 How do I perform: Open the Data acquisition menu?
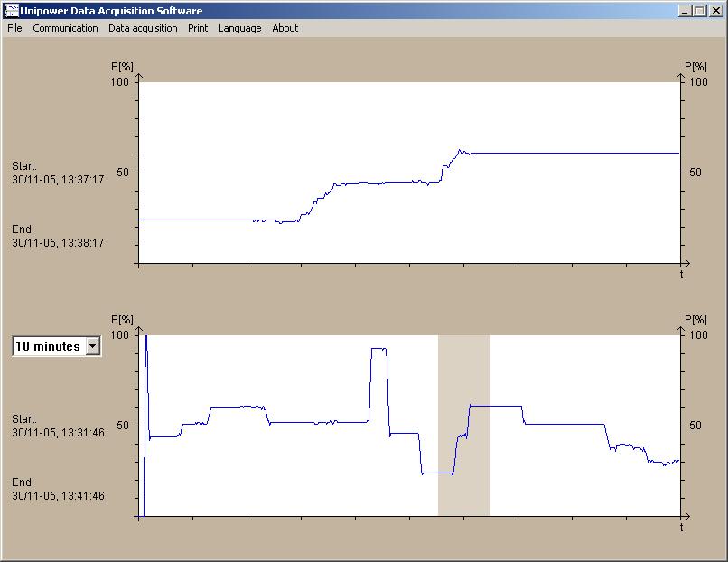point(143,28)
